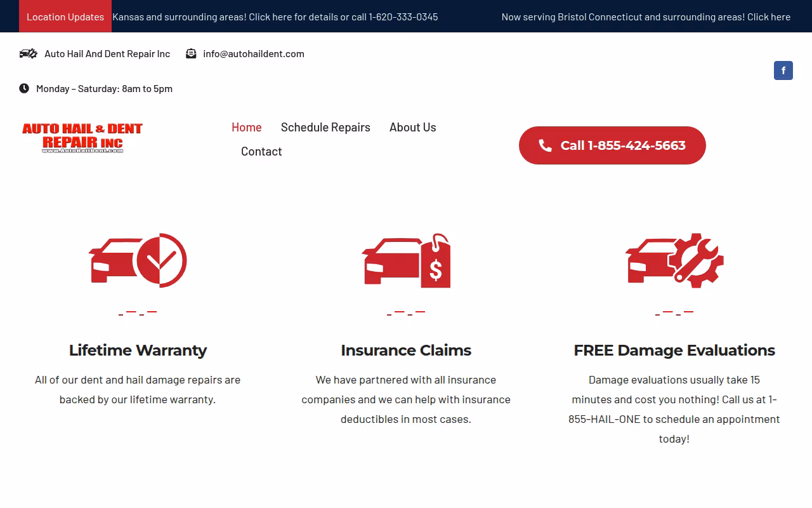Open the Home menu item
Image resolution: width=812 pixels, height=508 pixels.
click(x=247, y=127)
